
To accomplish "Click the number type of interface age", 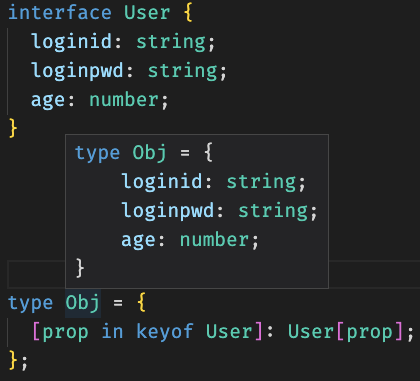I will point(124,100).
